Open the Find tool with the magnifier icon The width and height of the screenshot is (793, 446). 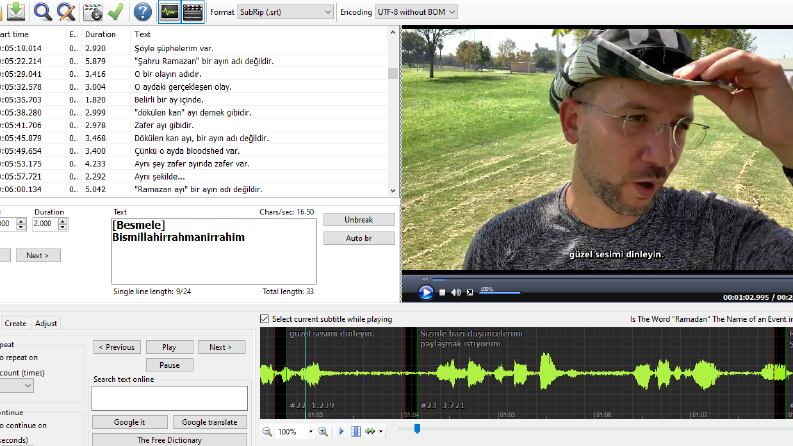(x=42, y=12)
